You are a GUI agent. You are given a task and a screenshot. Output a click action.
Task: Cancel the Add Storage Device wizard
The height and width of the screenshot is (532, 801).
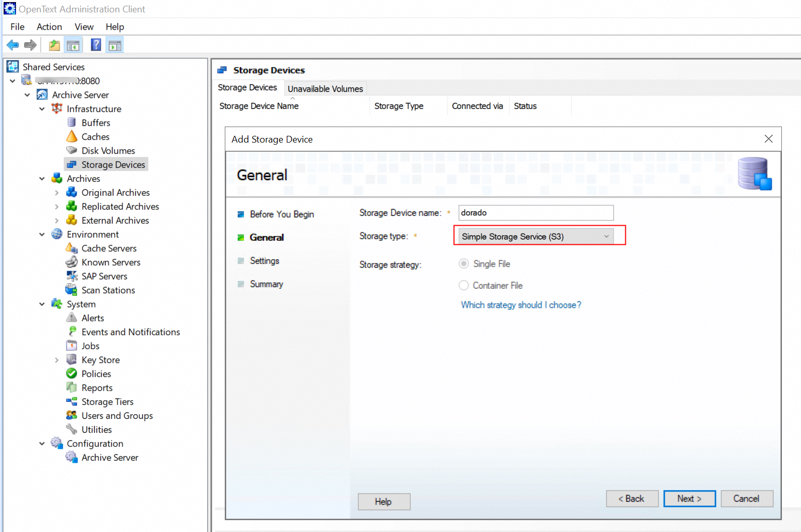pyautogui.click(x=747, y=498)
